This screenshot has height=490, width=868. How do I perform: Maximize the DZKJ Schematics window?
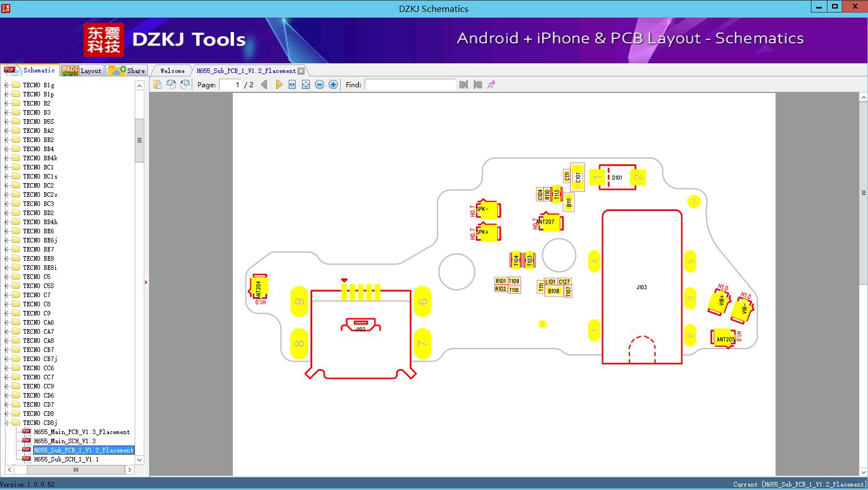tap(835, 6)
